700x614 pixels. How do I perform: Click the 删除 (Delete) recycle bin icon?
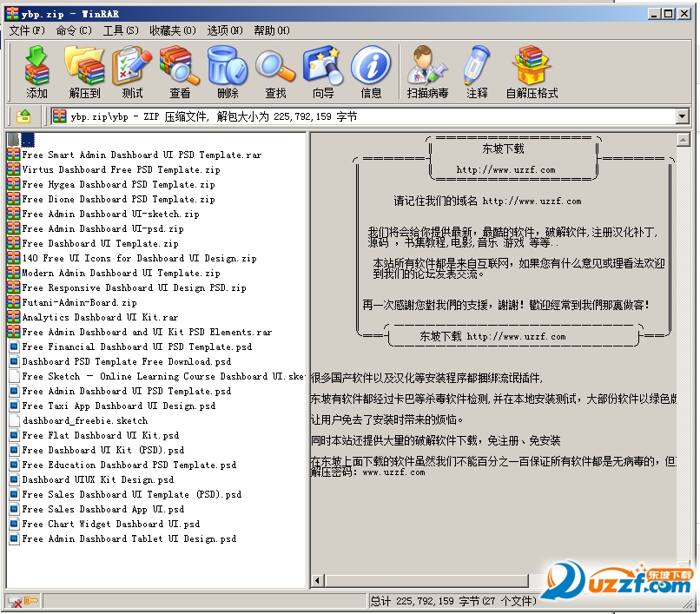[x=228, y=66]
